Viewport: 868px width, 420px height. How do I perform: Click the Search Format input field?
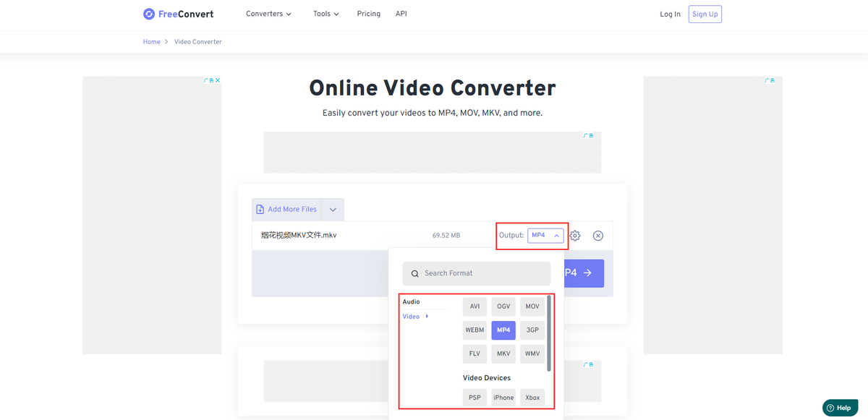coord(477,273)
